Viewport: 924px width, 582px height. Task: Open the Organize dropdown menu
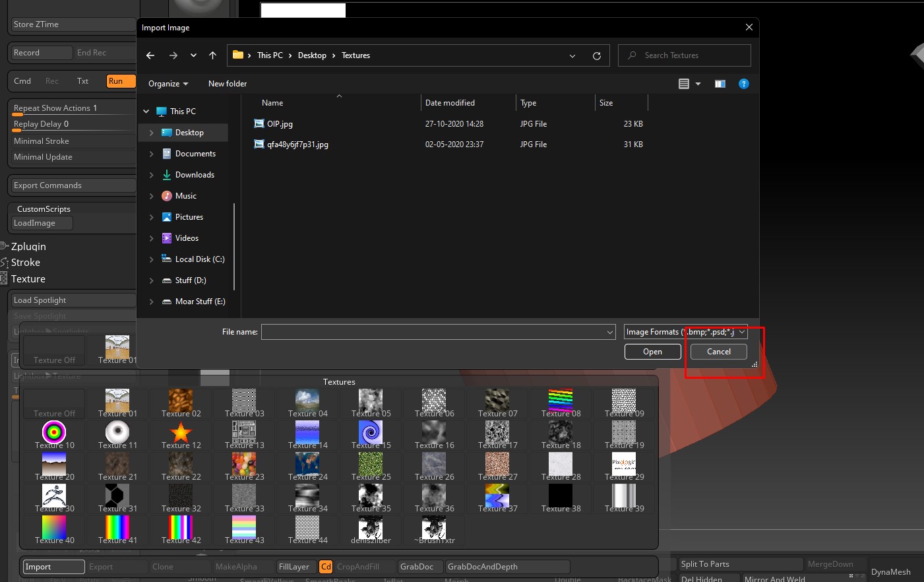[x=168, y=84]
